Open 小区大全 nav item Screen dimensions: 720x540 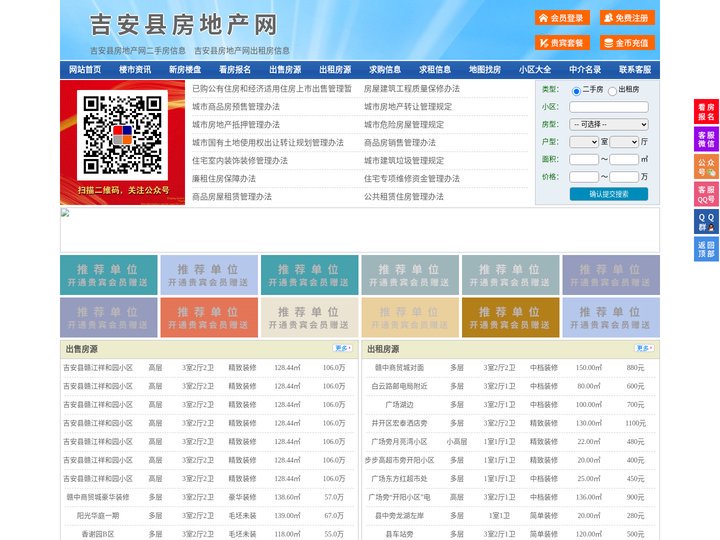click(x=535, y=70)
